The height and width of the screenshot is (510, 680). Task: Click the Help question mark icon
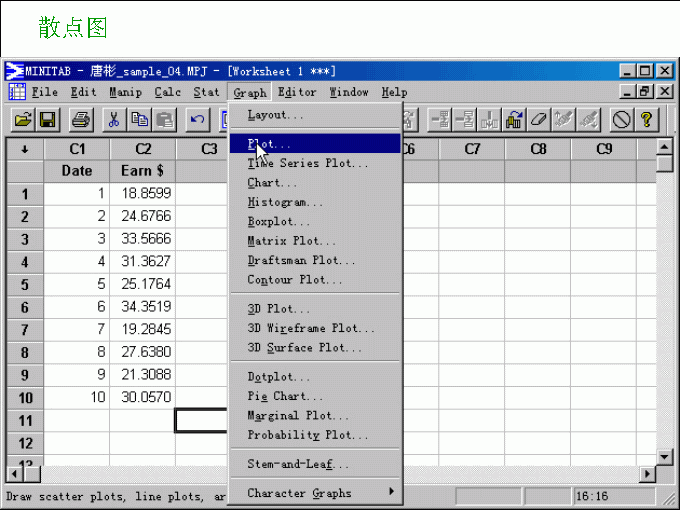[647, 120]
